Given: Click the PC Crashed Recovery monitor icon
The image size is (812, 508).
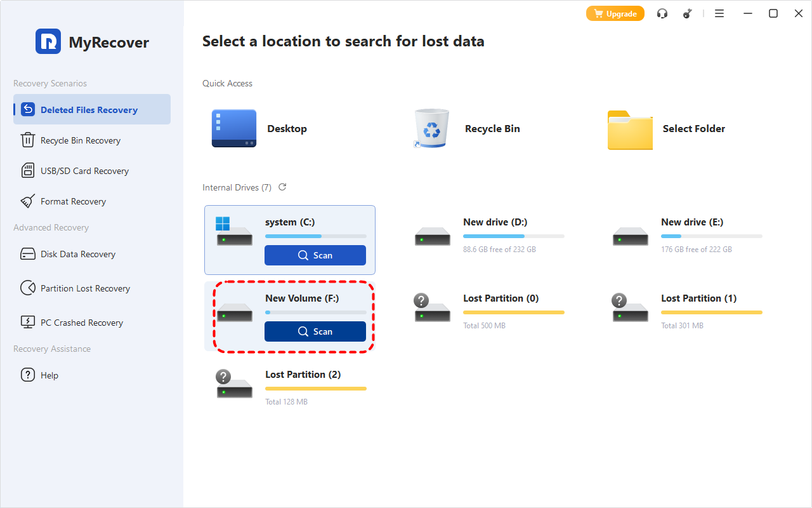Looking at the screenshot, I should tap(28, 323).
